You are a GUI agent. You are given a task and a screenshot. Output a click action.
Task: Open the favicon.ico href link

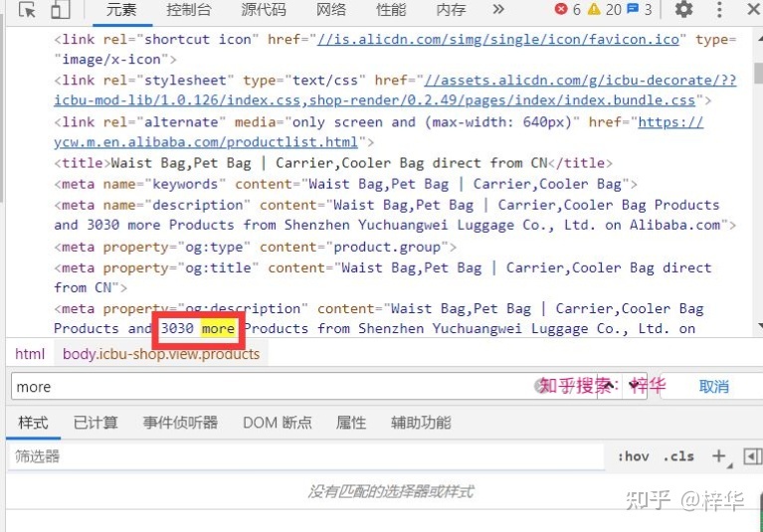(499, 40)
